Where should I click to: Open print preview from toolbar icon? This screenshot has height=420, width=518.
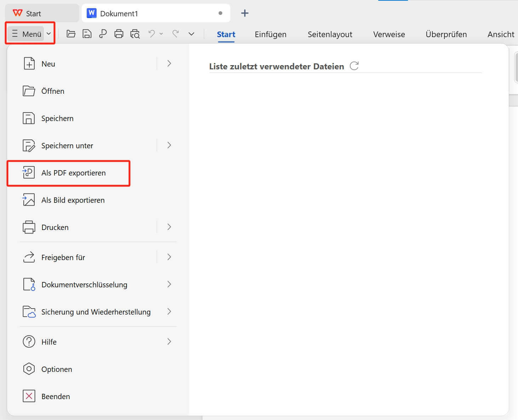pos(135,34)
